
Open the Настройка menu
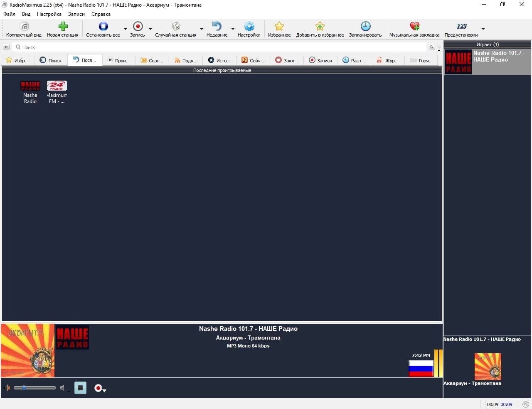pos(49,14)
